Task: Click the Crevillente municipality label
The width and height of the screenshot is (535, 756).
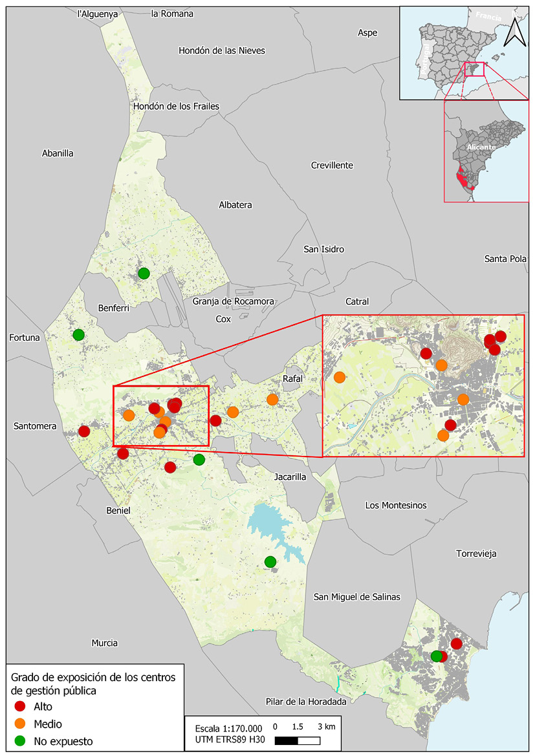Action: tap(332, 166)
